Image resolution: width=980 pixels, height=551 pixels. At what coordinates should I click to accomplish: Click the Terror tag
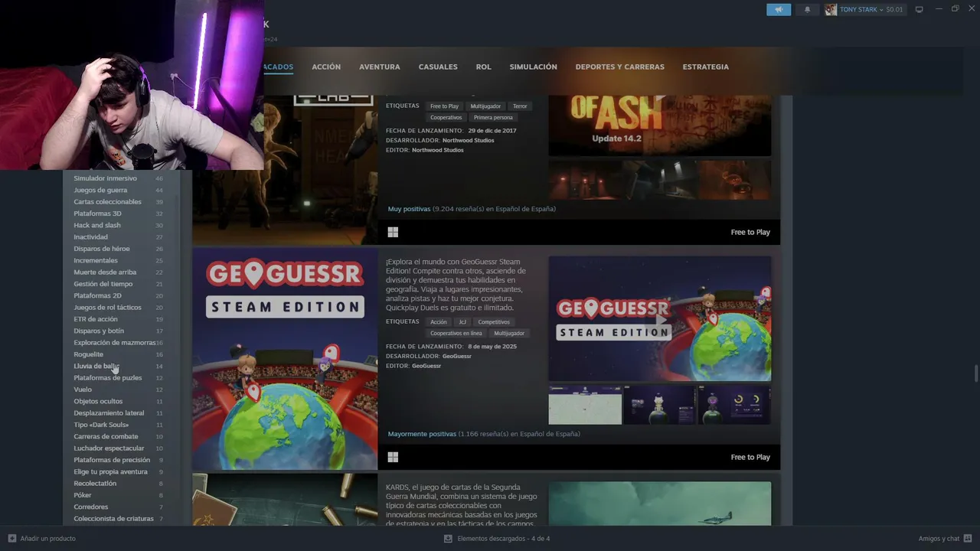click(x=520, y=106)
